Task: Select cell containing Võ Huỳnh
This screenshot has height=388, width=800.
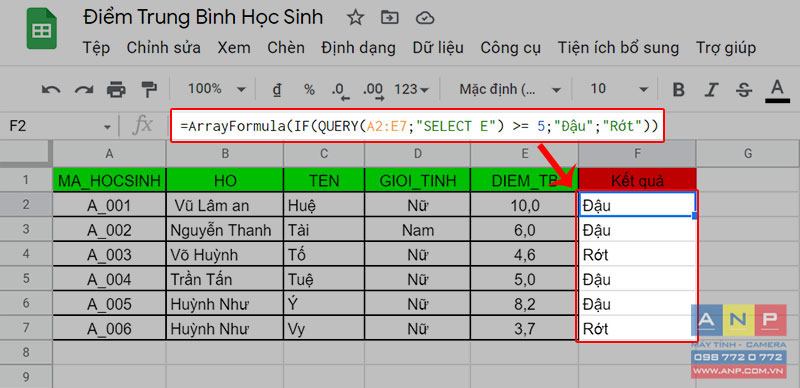Action: pyautogui.click(x=225, y=254)
